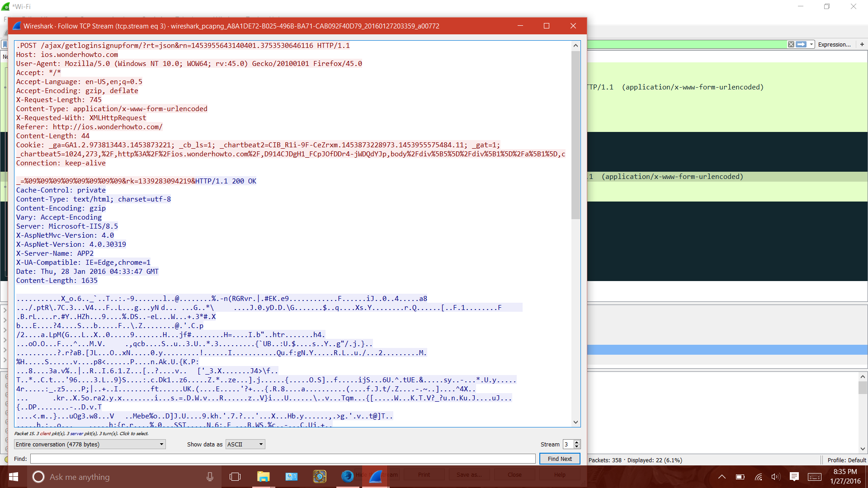Click the 'Save as...' button
This screenshot has width=868, height=488.
[469, 474]
